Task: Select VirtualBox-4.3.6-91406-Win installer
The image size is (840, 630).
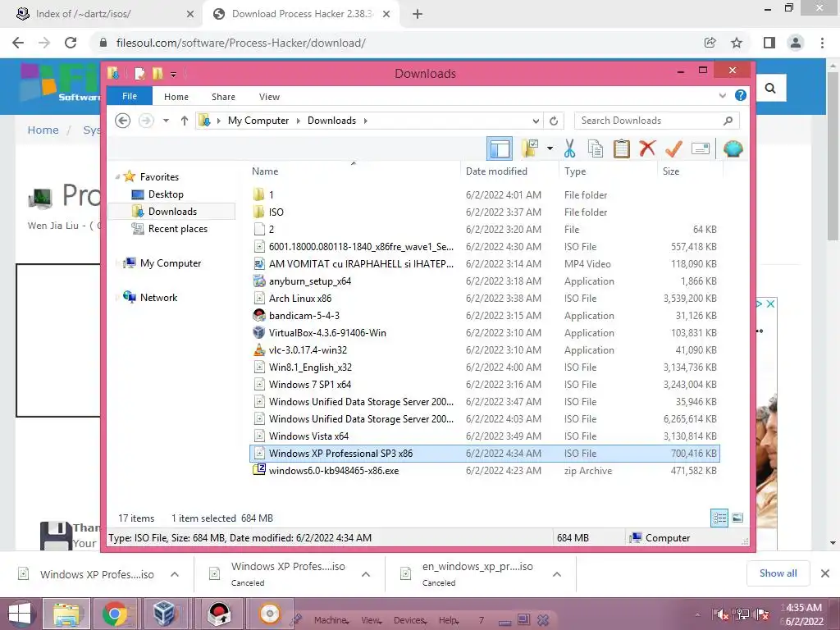Action: (x=484, y=333)
